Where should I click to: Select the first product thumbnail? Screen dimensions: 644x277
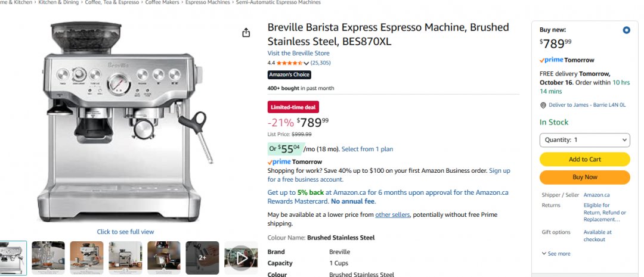[12, 258]
